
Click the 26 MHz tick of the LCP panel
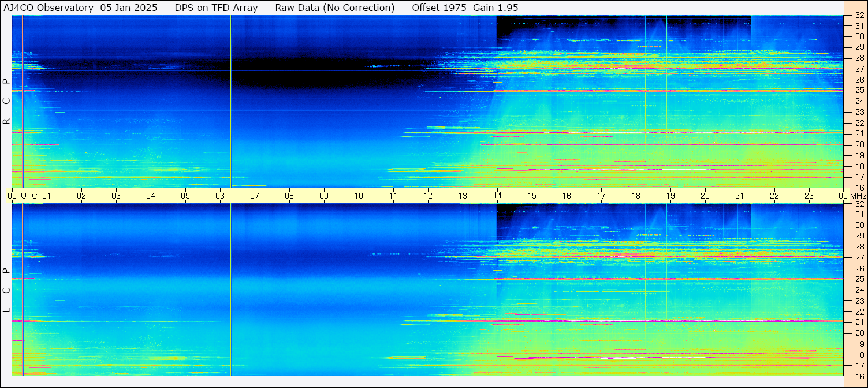point(859,268)
